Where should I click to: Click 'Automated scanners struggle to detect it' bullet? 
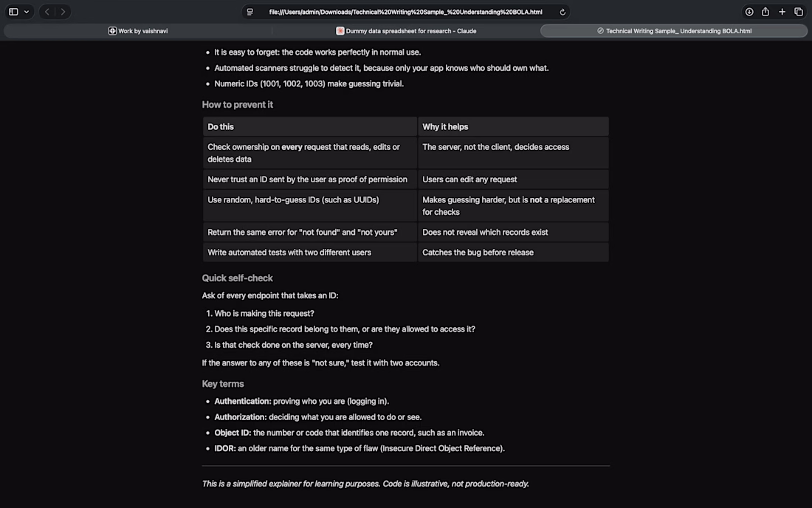click(x=381, y=68)
